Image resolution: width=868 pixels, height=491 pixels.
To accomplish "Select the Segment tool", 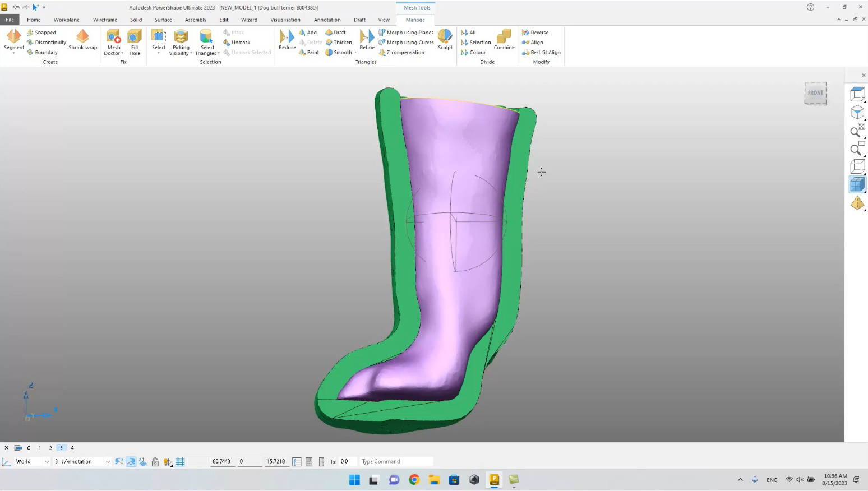I will coord(12,39).
